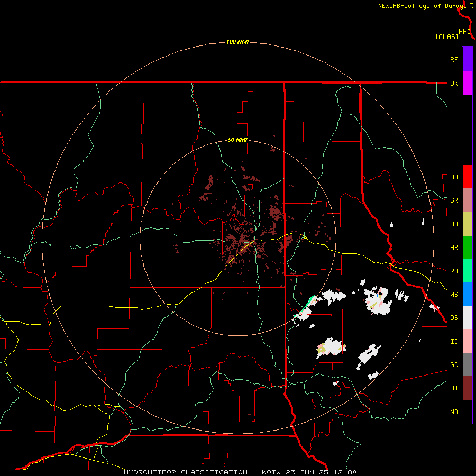The height and width of the screenshot is (476, 476).
Task: Click the HA legend label
Action: [x=454, y=177]
